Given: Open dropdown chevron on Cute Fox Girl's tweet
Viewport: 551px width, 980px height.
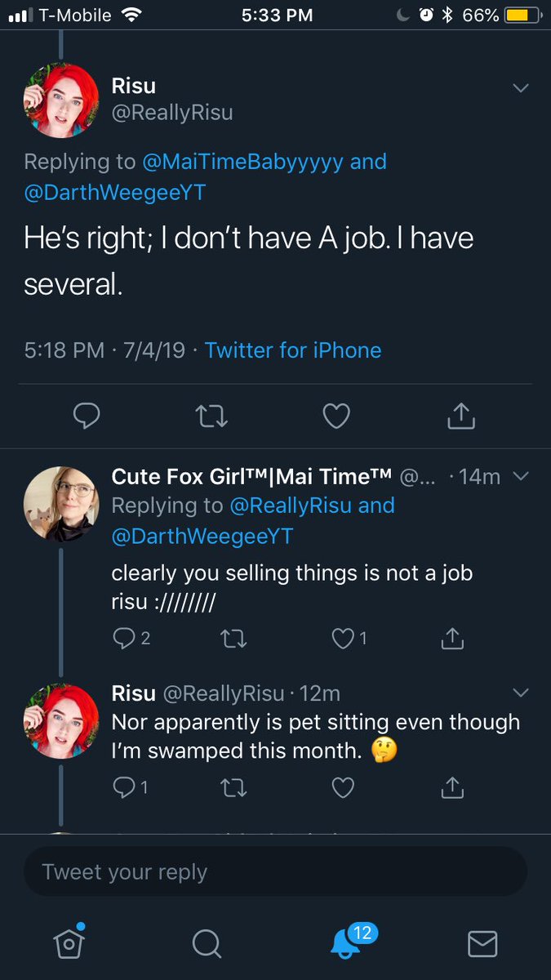Looking at the screenshot, I should [x=523, y=476].
